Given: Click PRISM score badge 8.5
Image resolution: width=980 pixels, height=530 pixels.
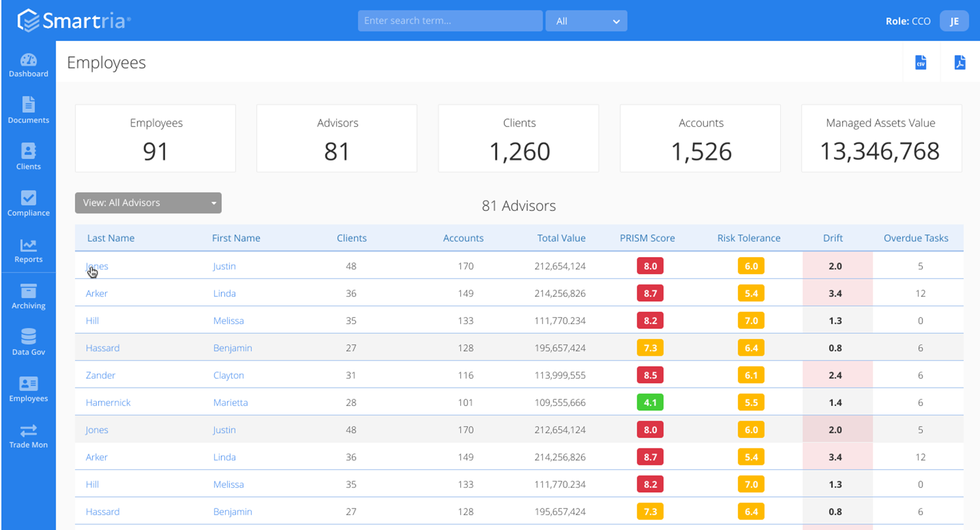Looking at the screenshot, I should 650,375.
